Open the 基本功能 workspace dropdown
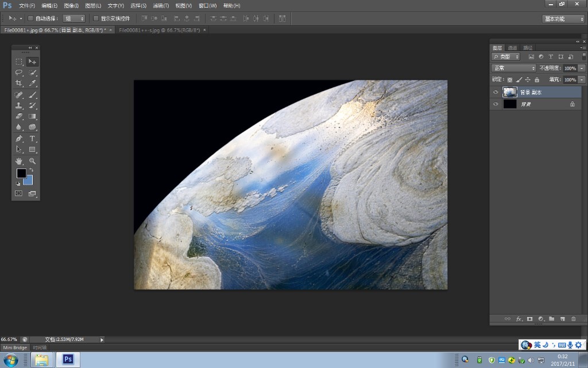This screenshot has width=588, height=368. pos(563,19)
